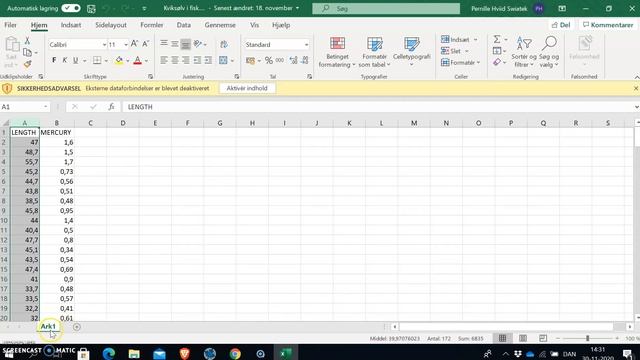Image resolution: width=640 pixels, height=360 pixels.
Task: Open Celletypografi styles gallery
Action: coord(411,52)
